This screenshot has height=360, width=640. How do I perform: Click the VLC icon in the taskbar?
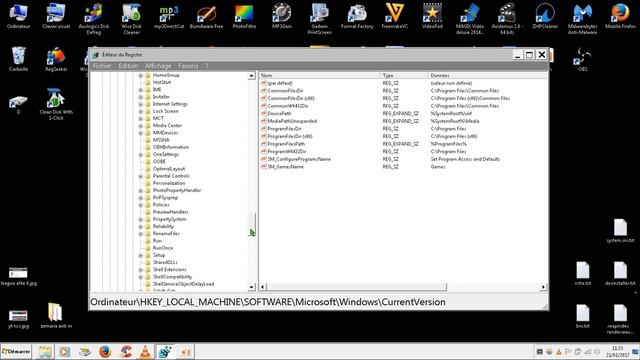point(145,351)
